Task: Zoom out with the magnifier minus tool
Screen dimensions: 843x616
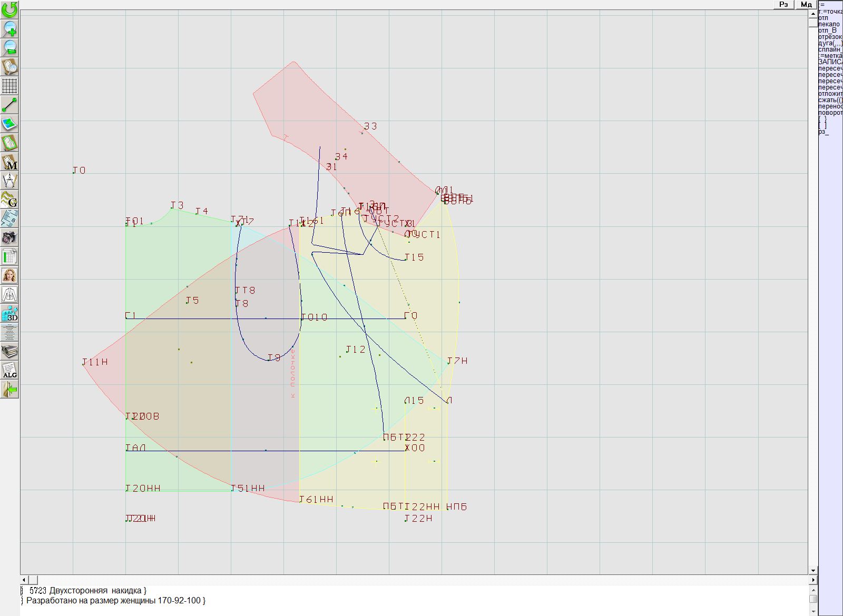Action: coord(9,47)
